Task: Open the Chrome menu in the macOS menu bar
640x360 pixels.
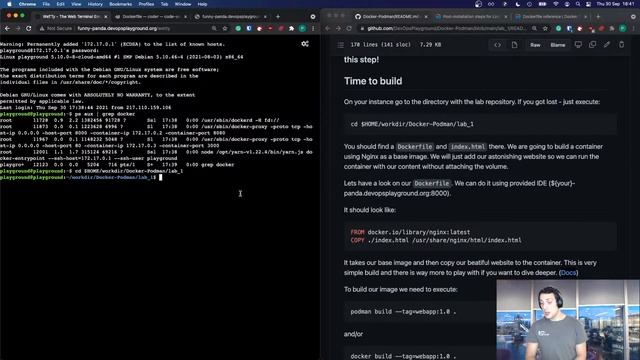Action: (x=27, y=4)
